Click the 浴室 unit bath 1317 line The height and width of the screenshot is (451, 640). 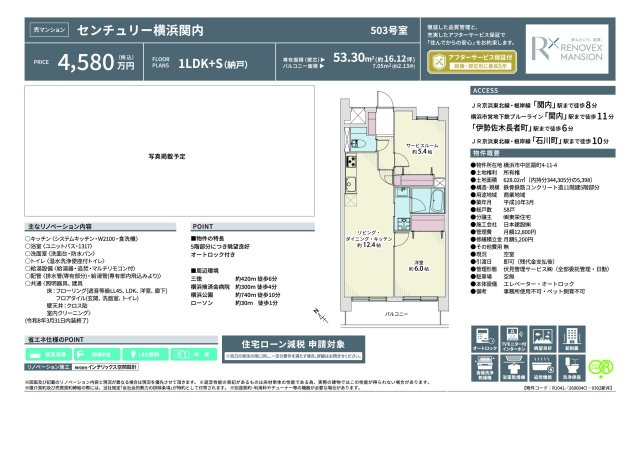pyautogui.click(x=59, y=246)
